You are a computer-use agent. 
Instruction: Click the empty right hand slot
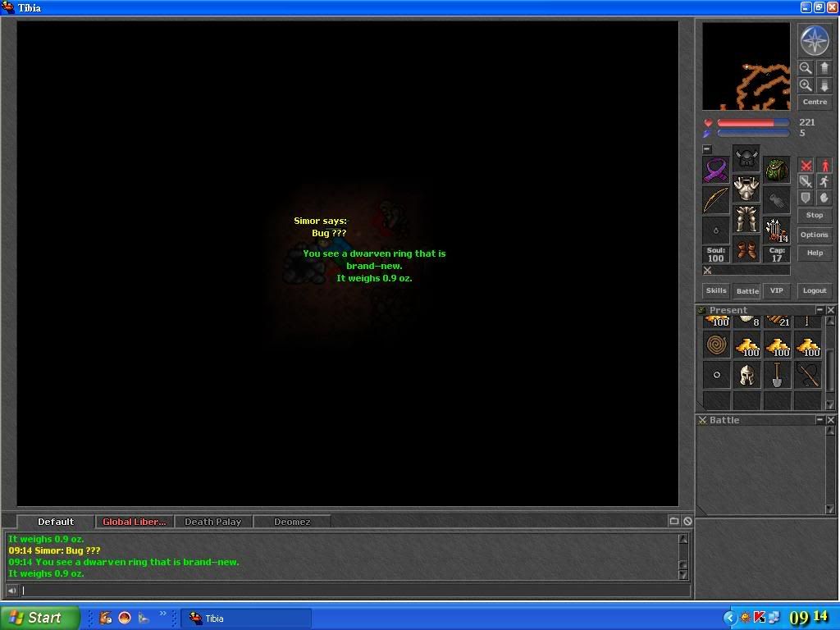pyautogui.click(x=776, y=200)
